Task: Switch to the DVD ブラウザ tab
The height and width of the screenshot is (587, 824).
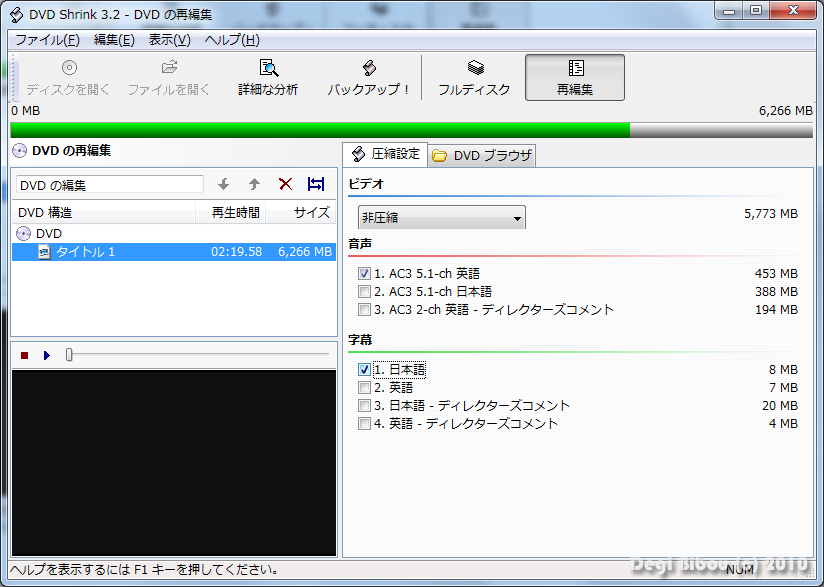Action: click(x=482, y=156)
